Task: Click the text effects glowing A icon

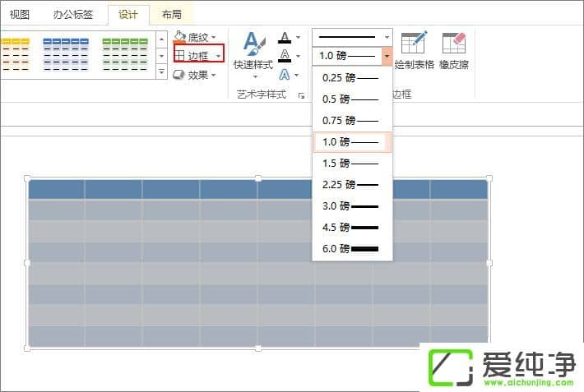Action: click(x=285, y=75)
